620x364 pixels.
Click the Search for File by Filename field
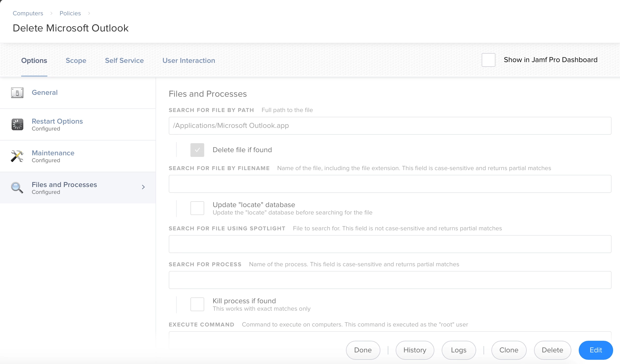[x=390, y=184]
